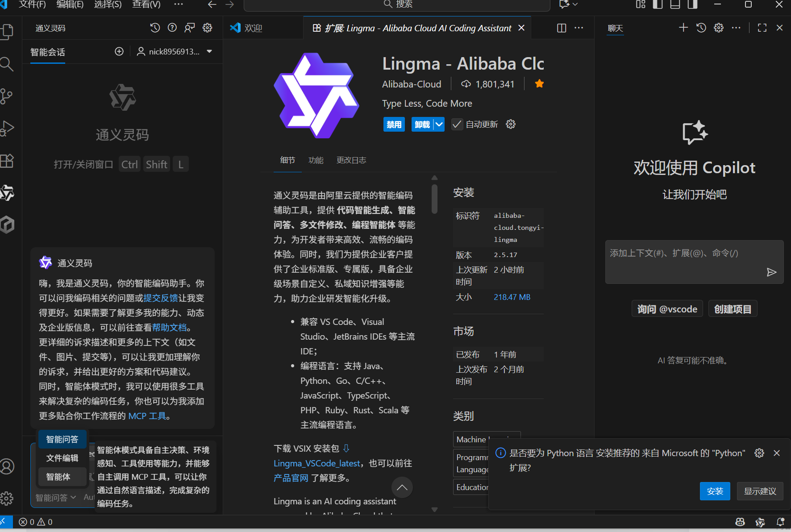Viewport: 791px width, 532px height.
Task: Expand the 卸载 dropdown arrow
Action: 439,124
